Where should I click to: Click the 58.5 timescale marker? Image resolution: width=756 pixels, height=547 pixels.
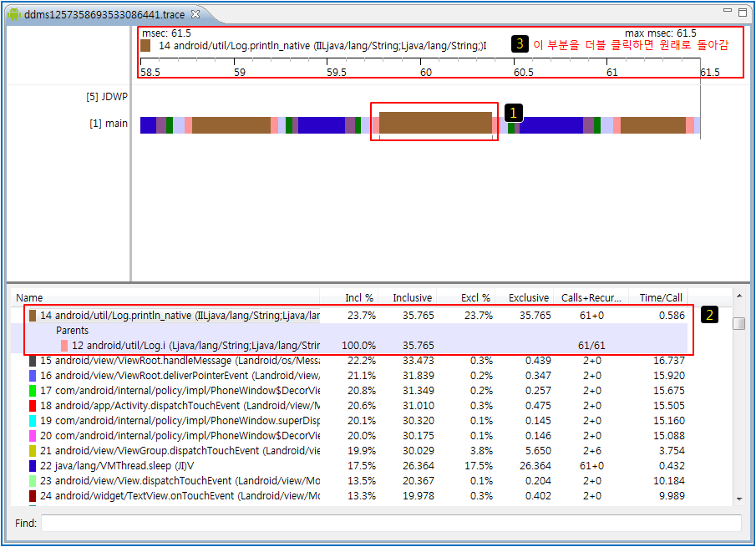click(x=150, y=73)
